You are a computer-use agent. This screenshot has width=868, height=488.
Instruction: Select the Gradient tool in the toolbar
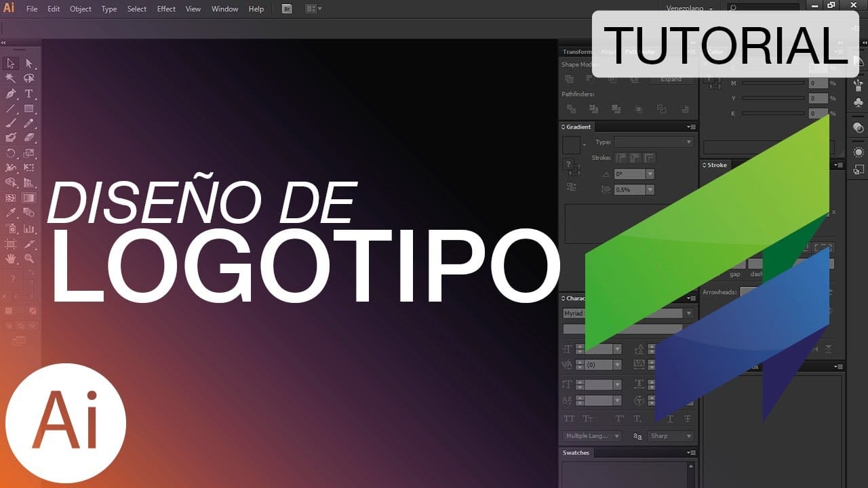(29, 198)
